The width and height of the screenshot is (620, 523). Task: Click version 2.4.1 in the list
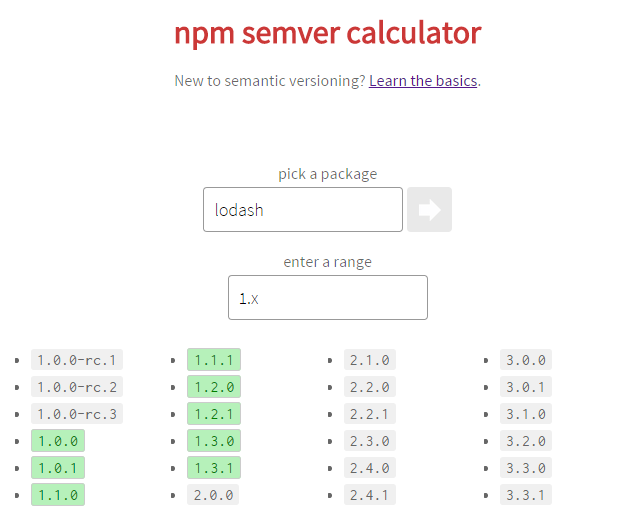click(370, 494)
